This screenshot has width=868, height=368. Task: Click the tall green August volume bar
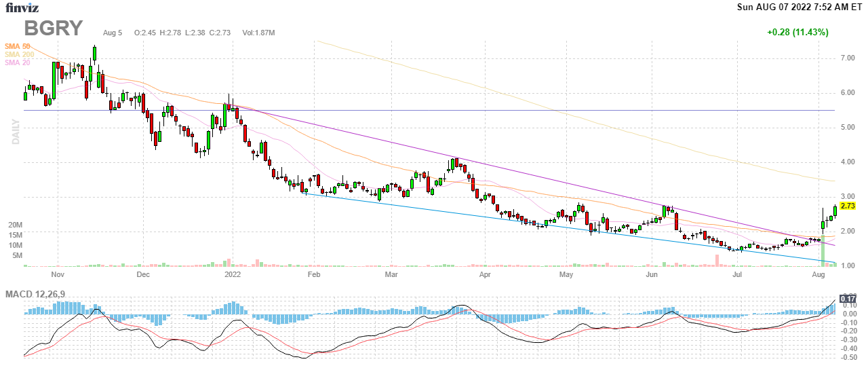click(x=822, y=253)
